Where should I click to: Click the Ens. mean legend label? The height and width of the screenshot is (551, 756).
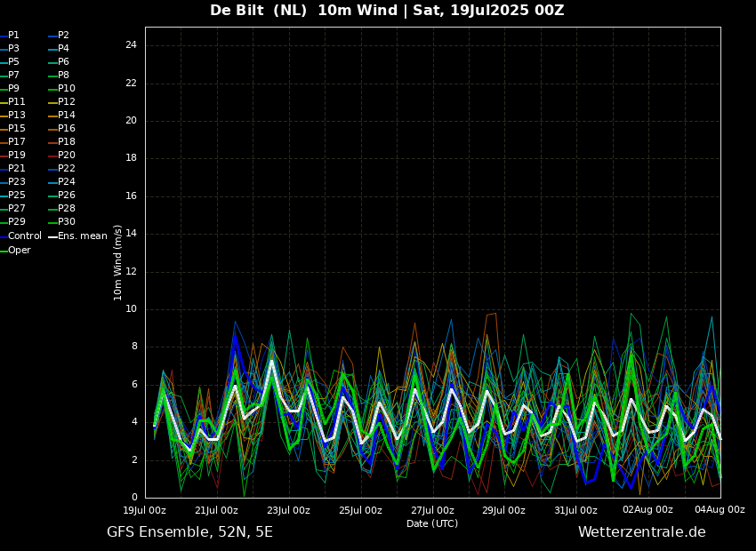[82, 236]
